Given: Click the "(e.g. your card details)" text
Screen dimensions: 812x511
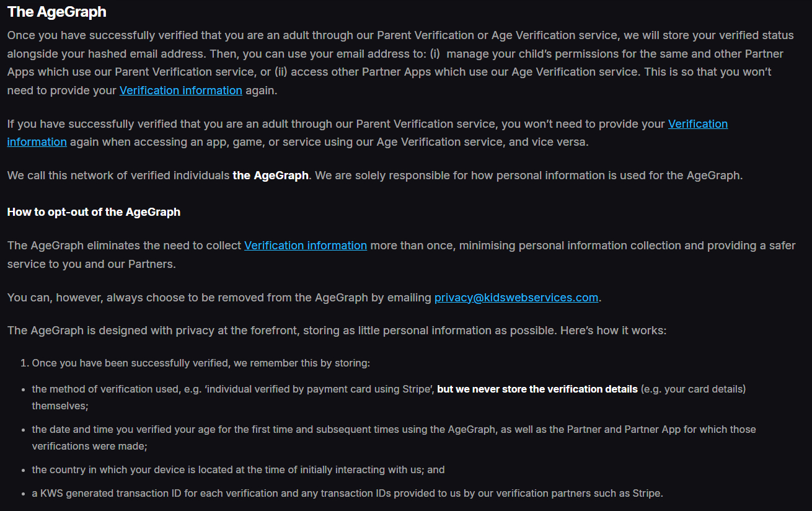Looking at the screenshot, I should (693, 389).
